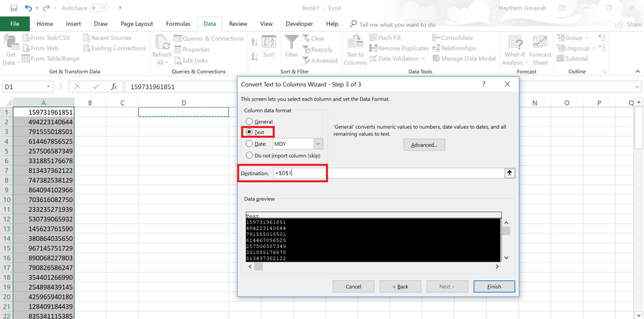The image size is (644, 319).
Task: Click the Clear filter icon
Action: click(x=307, y=39)
